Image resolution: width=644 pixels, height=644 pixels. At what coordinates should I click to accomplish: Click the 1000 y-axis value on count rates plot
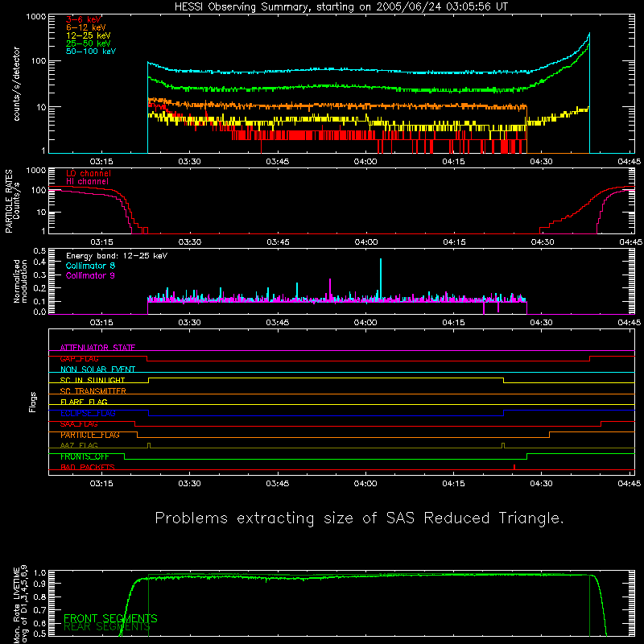point(36,17)
